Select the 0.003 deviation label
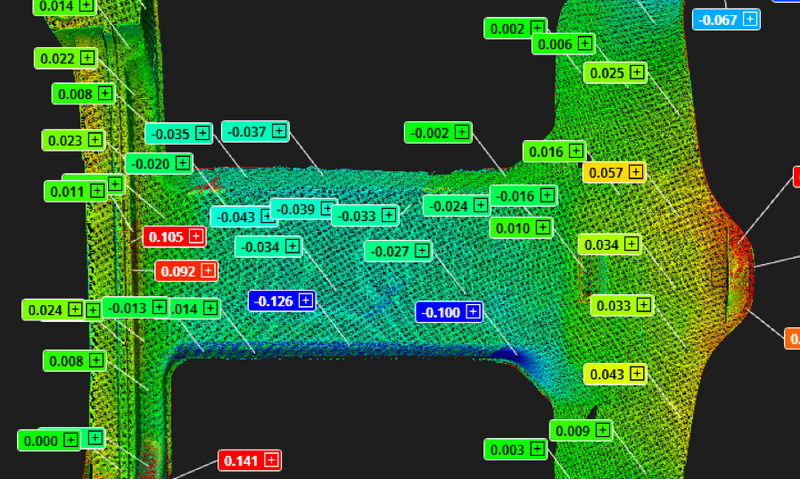Screen dimensions: 800x479 pos(515,449)
